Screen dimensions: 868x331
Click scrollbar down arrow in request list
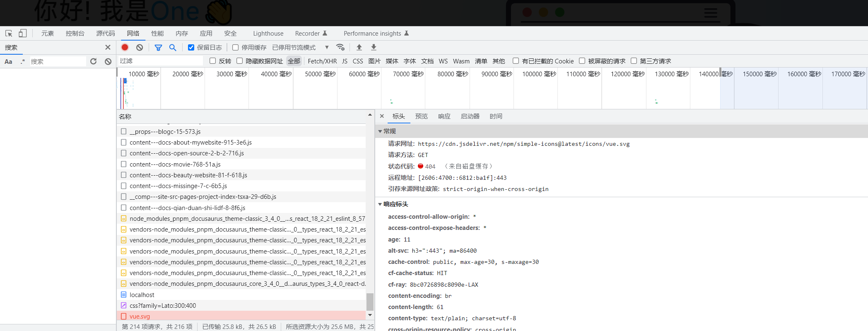pos(370,315)
